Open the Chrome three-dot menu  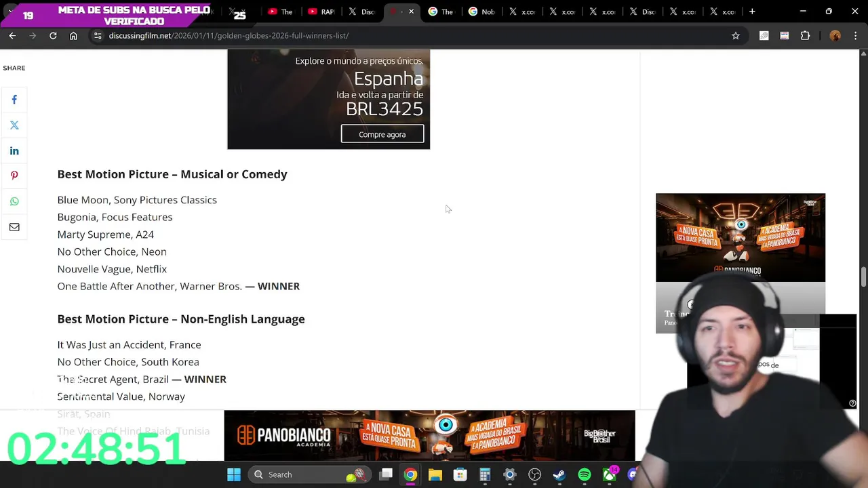pos(854,35)
